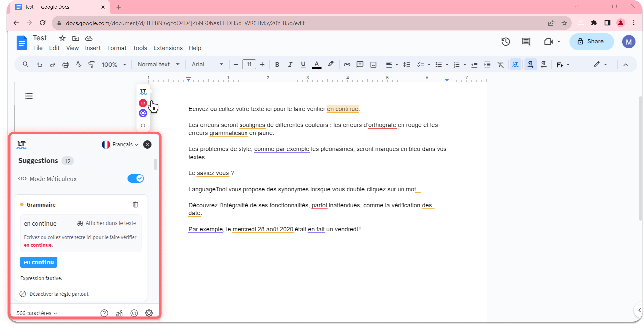Open the File menu
Viewport: 644px width, 327px height.
[38, 48]
